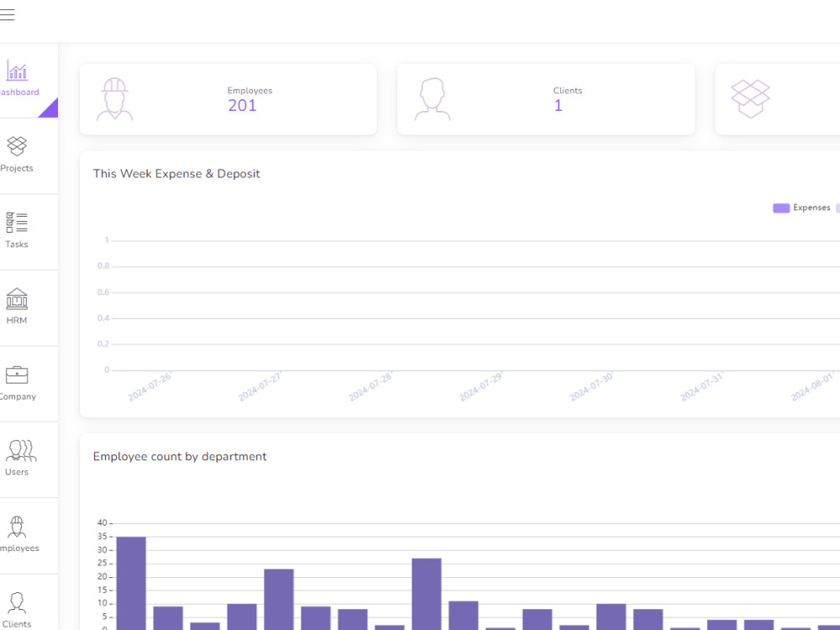Open the Clients person icon in sidebar

(17, 602)
